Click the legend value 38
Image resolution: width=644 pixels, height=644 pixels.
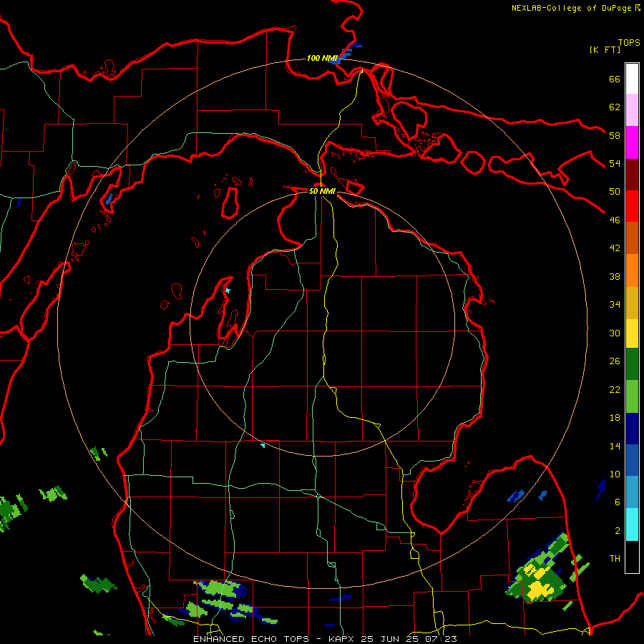click(x=615, y=276)
